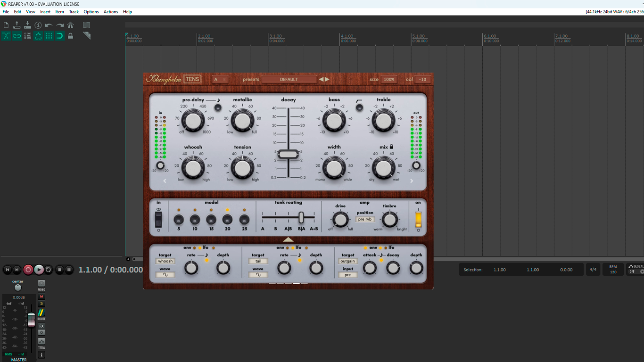This screenshot has height=362, width=644.
Task: Open Project Settings info icon
Action: (x=38, y=25)
